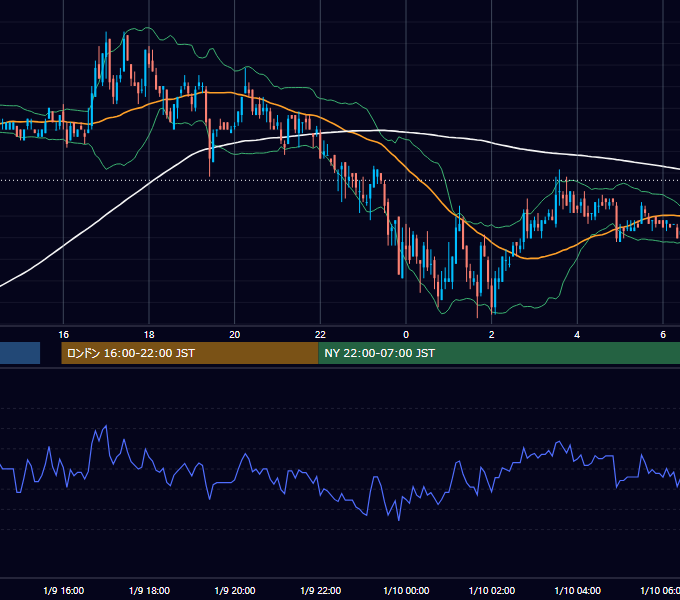The height and width of the screenshot is (600, 680).
Task: Click the '0' hour label on the price chart axis
Action: coord(406,335)
